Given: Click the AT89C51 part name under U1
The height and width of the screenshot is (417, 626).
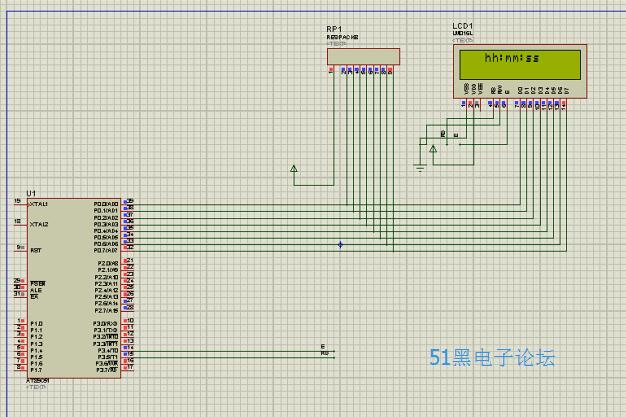Looking at the screenshot, I should [x=38, y=381].
